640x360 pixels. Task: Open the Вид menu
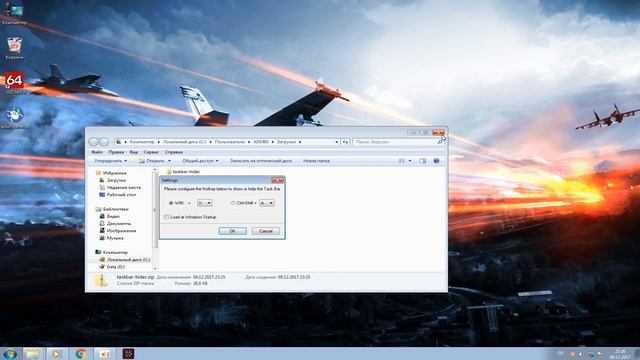133,152
